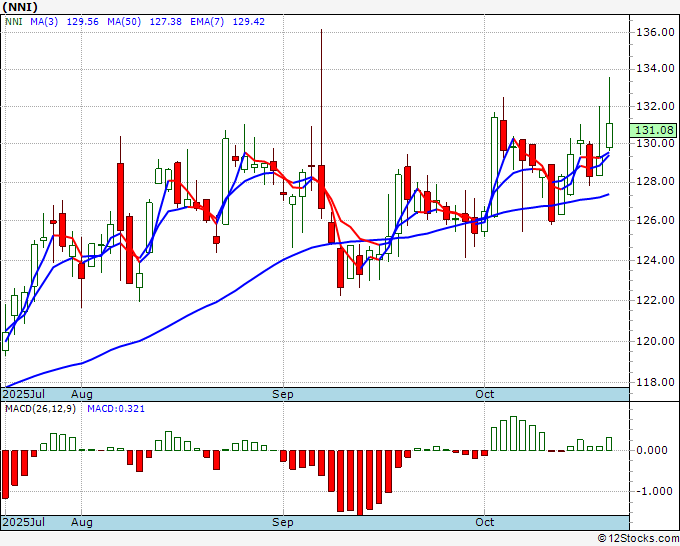
Task: Select the Sep marker on price timeline
Action: (283, 394)
